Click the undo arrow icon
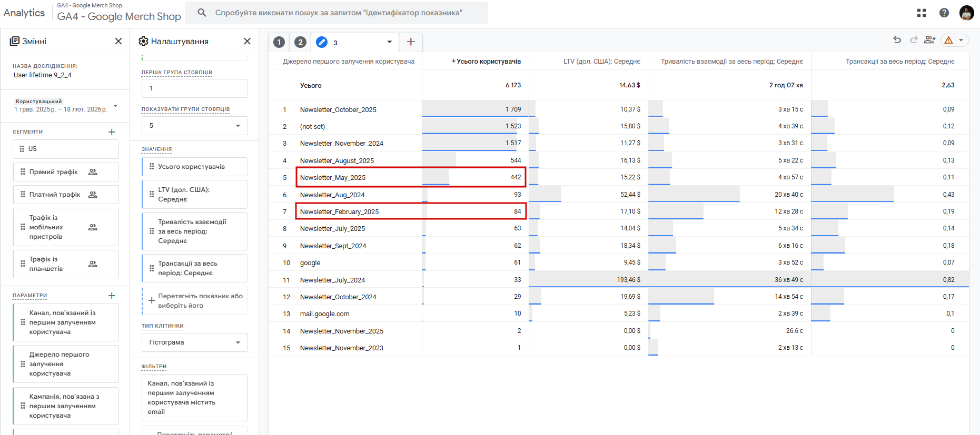 [897, 40]
